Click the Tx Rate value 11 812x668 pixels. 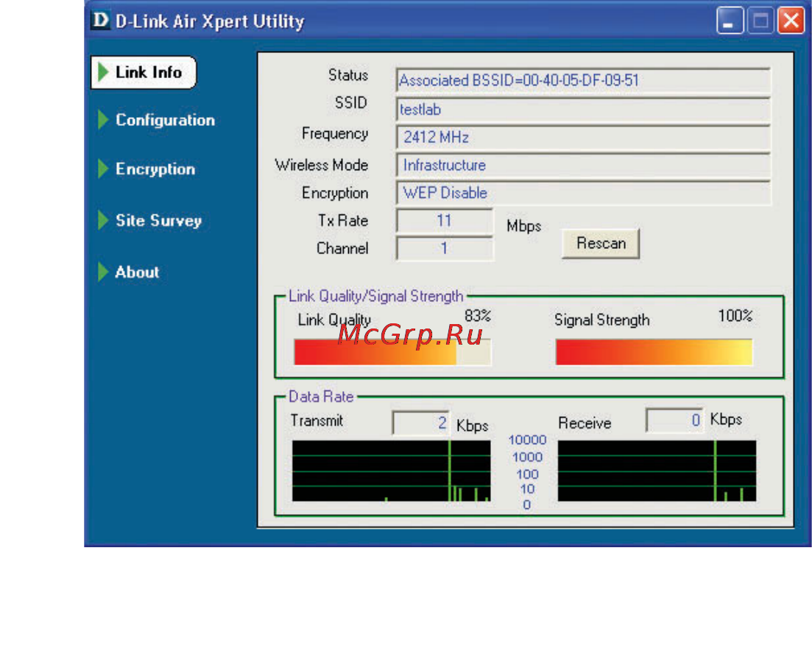pos(445,221)
